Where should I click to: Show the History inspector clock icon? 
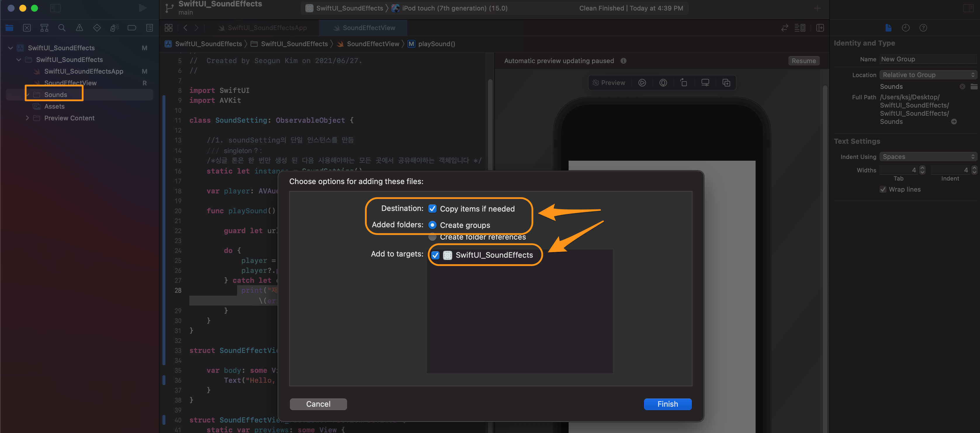(905, 28)
